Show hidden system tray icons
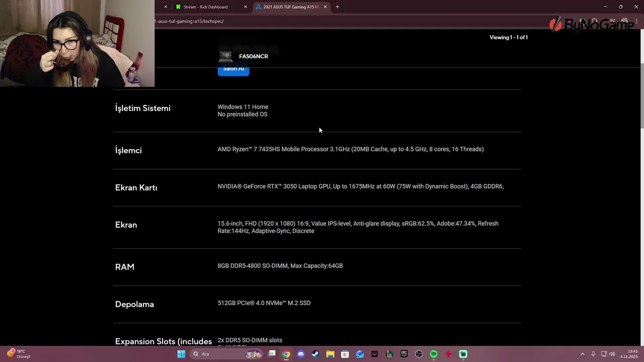Viewport: 644px width, 362px height. click(x=583, y=354)
